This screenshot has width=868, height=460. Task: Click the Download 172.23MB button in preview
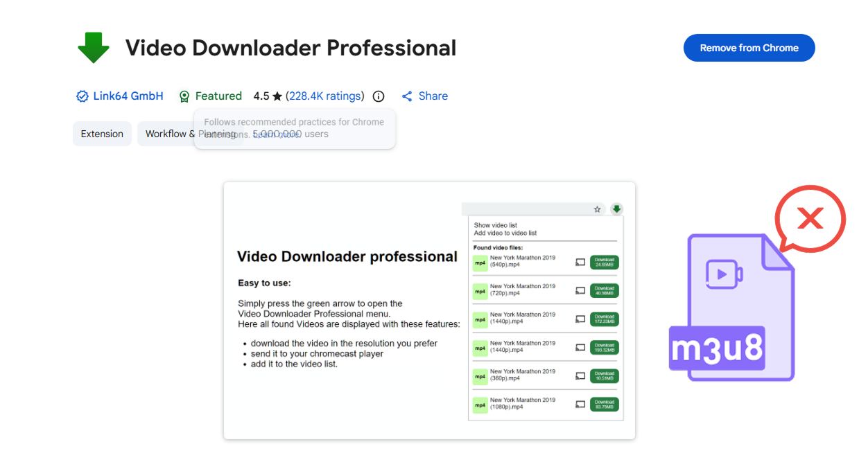605,319
